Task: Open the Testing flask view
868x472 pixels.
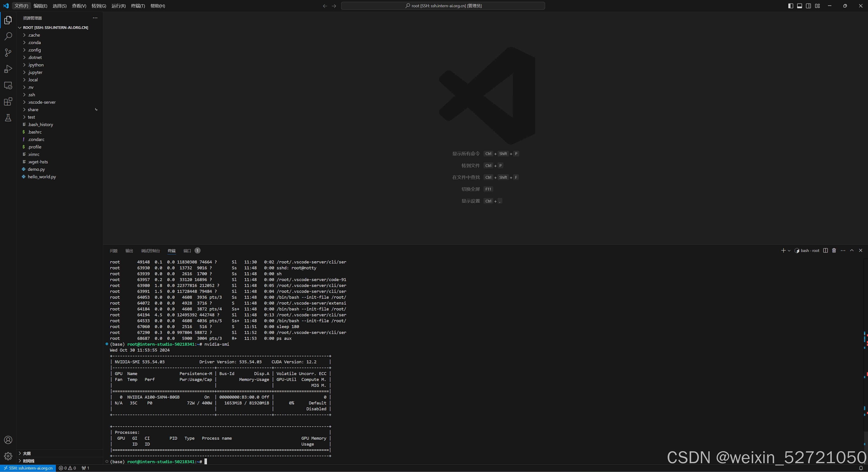Action: tap(8, 118)
